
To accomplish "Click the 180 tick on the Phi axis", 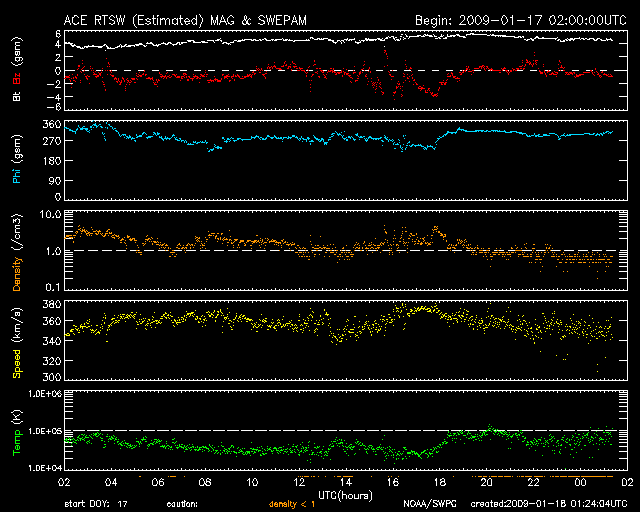I will 52,161.
